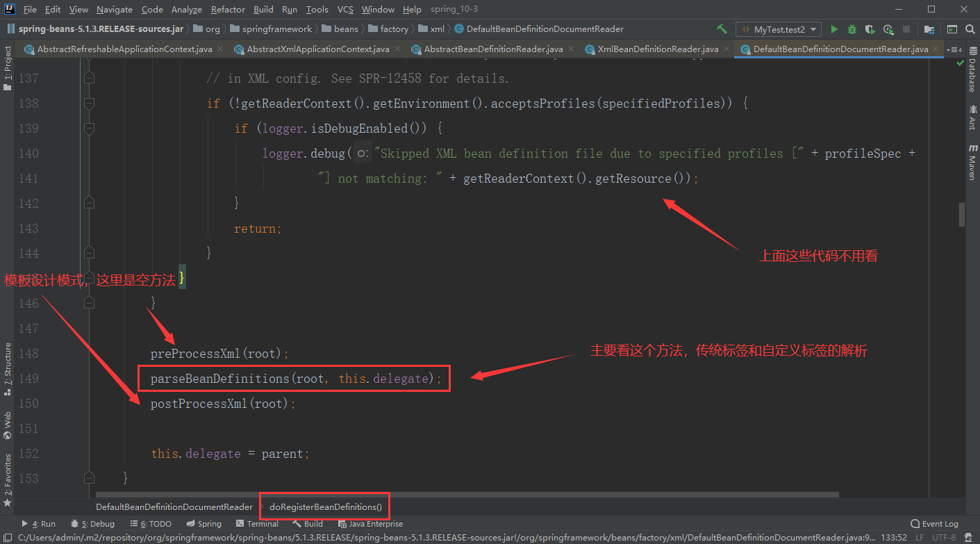
Task: Open the Ant tool window
Action: tap(972, 117)
